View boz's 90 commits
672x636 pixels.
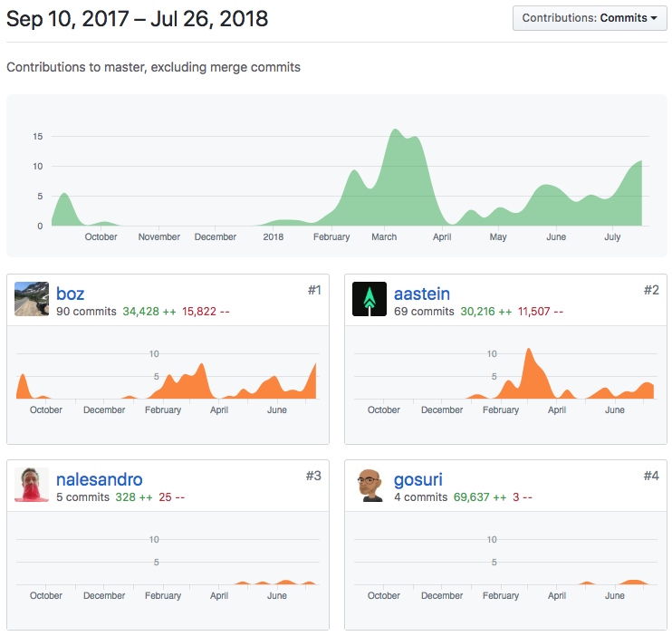point(86,312)
